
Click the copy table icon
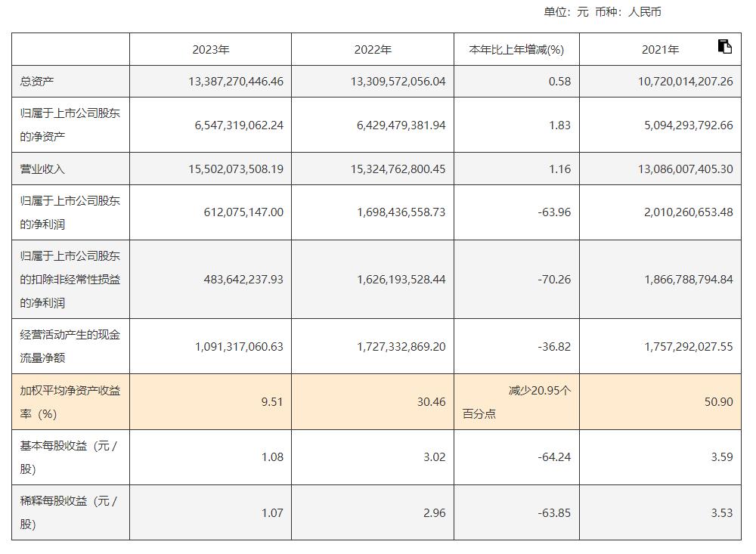coord(725,46)
